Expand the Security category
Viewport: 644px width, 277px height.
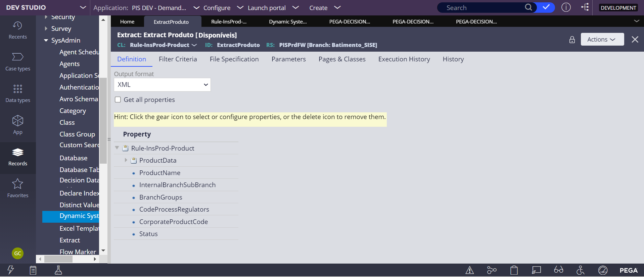46,17
